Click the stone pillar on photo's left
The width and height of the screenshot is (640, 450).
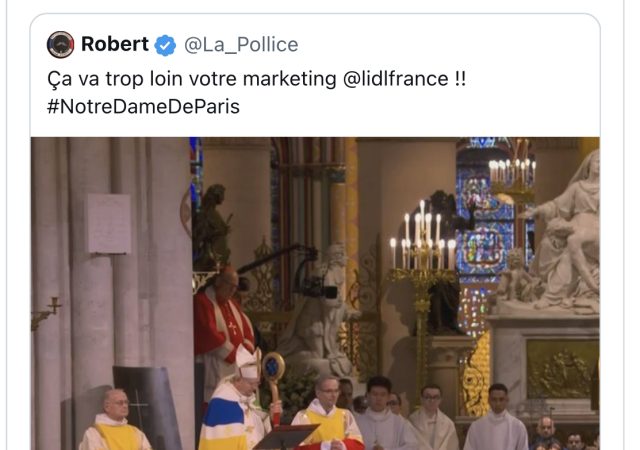pyautogui.click(x=111, y=294)
